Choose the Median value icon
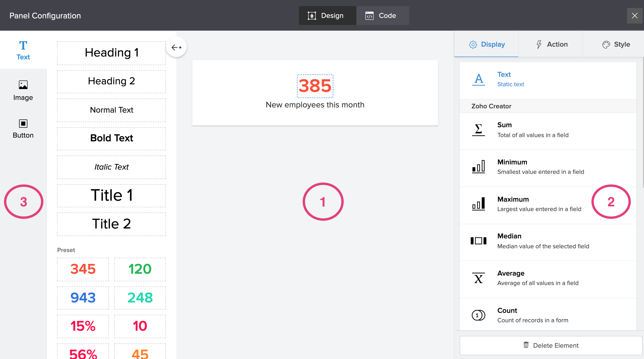Screen dimensions: 644x359 478,241
